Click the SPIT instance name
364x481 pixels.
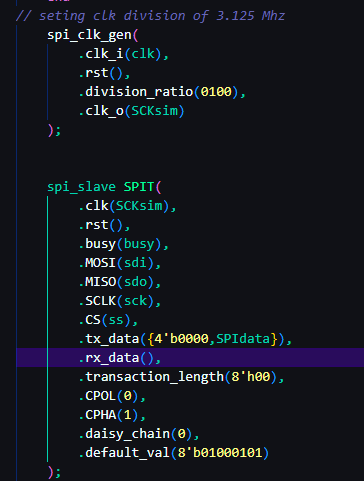click(139, 187)
